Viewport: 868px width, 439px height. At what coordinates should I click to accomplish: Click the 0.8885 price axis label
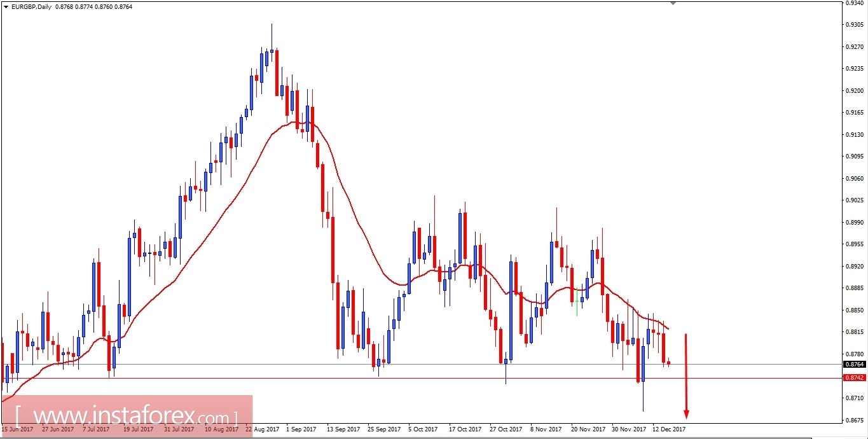(x=855, y=288)
